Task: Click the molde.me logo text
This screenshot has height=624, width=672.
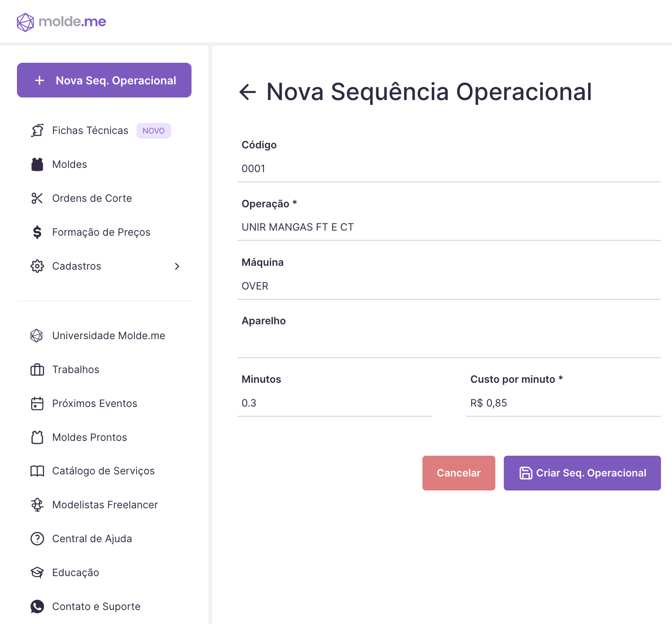Action: tap(72, 21)
